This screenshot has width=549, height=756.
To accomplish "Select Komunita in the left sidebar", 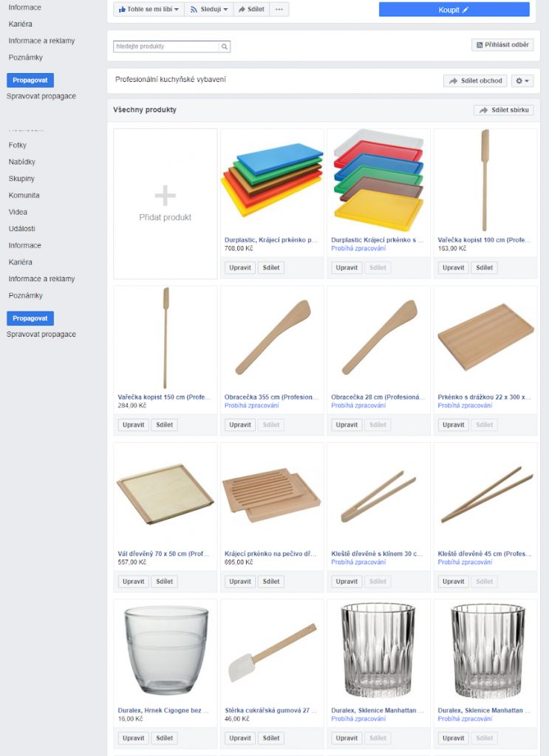I will [24, 196].
